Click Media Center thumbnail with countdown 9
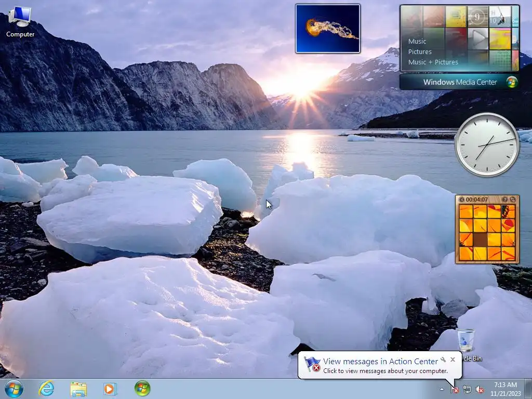This screenshot has height=399, width=532. click(x=478, y=16)
